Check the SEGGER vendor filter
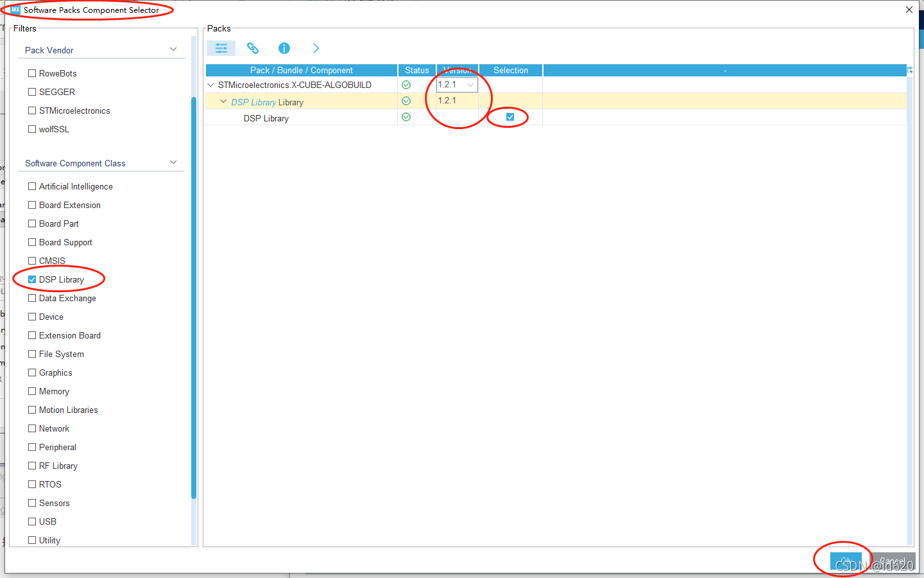 coord(32,92)
